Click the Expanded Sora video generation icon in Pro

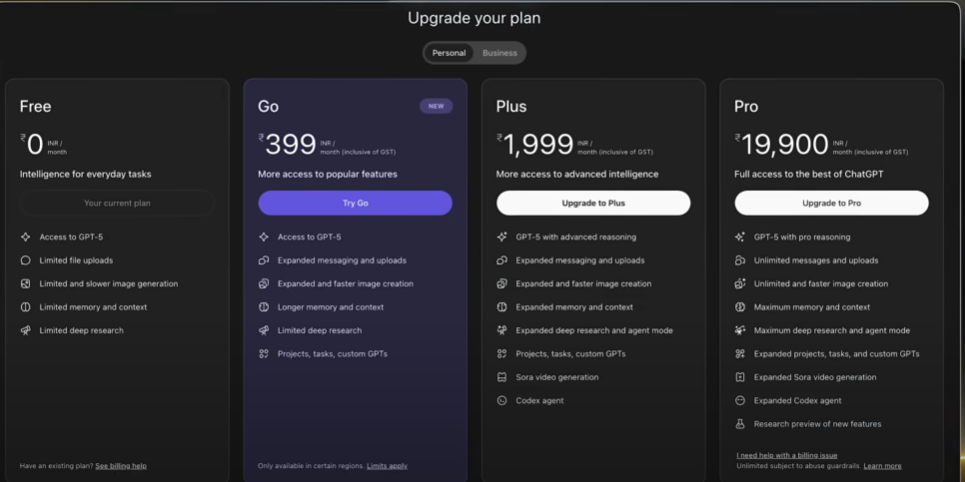click(x=740, y=377)
